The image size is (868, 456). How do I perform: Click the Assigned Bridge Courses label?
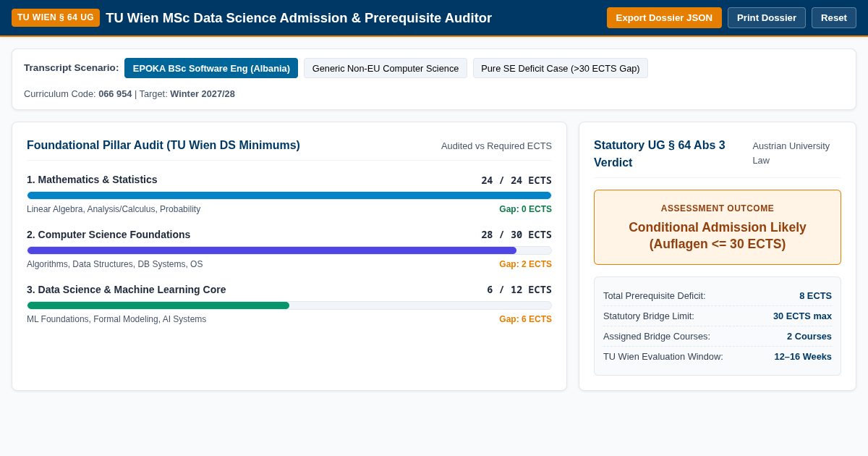point(657,337)
